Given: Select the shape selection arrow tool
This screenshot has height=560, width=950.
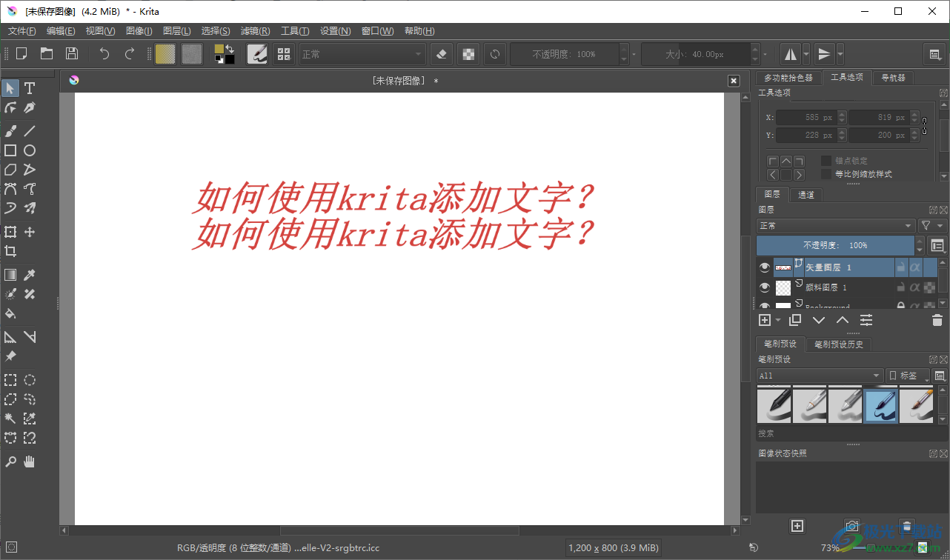Looking at the screenshot, I should 10,88.
